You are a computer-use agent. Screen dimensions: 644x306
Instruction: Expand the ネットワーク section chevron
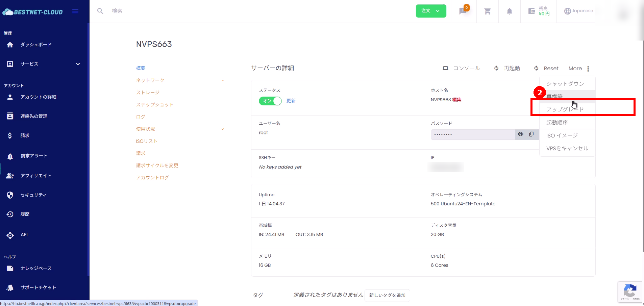pyautogui.click(x=222, y=80)
